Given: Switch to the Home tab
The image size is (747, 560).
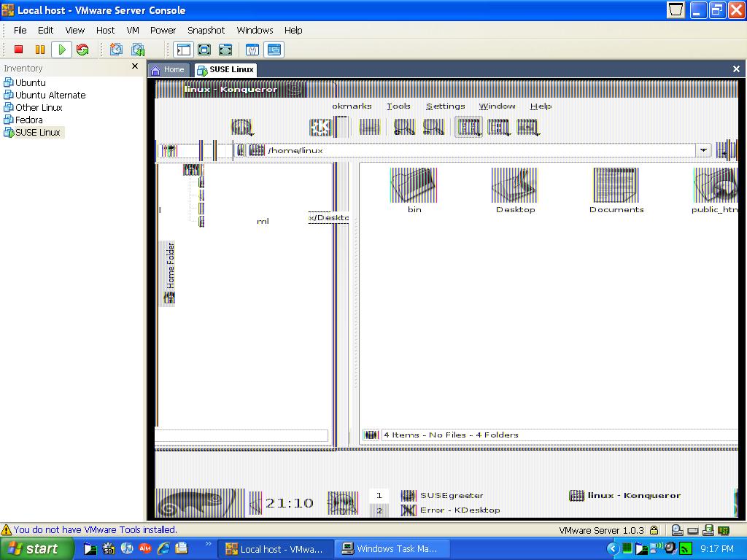Looking at the screenshot, I should (x=169, y=69).
